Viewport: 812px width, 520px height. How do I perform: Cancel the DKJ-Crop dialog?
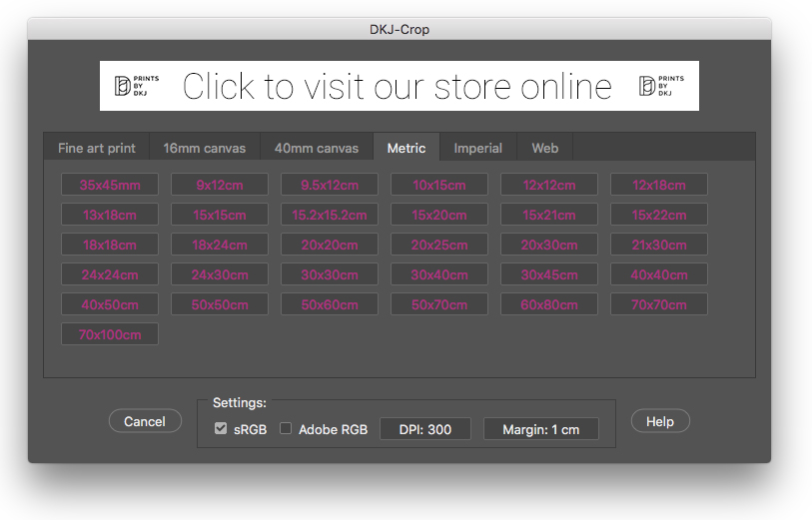tap(145, 421)
